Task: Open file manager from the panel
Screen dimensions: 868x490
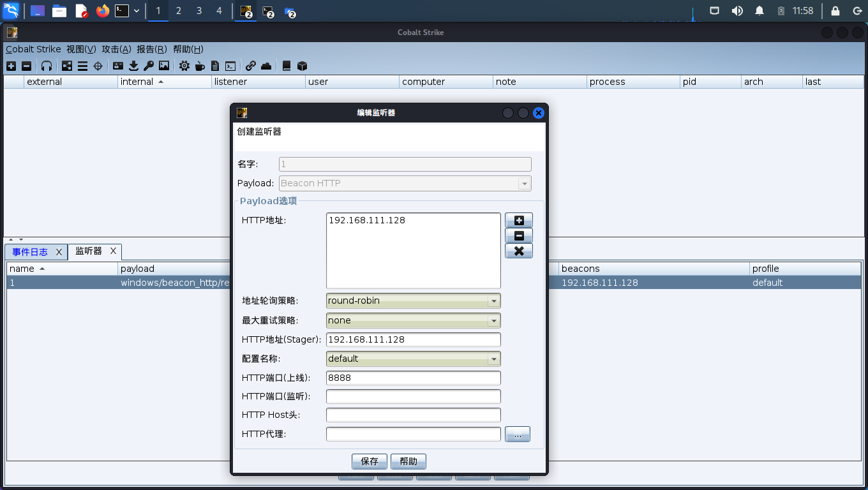Action: click(59, 11)
